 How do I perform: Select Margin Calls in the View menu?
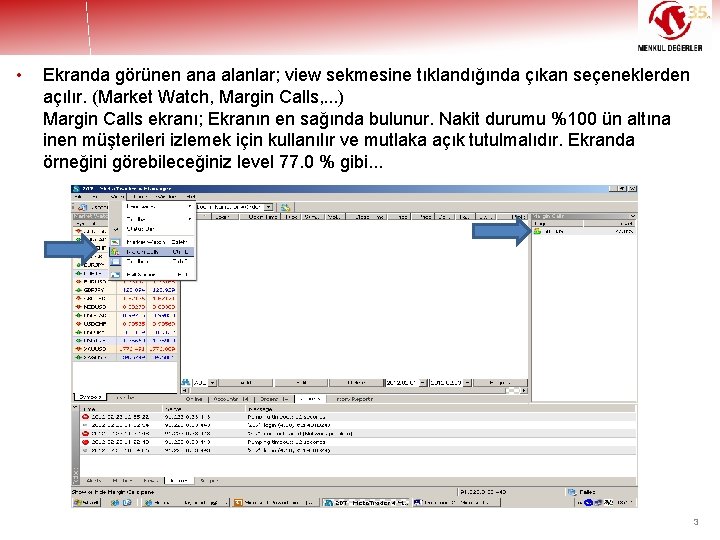152,252
